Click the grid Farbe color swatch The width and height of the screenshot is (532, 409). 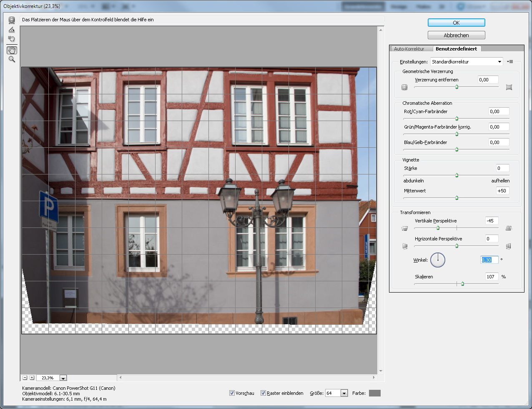(374, 393)
